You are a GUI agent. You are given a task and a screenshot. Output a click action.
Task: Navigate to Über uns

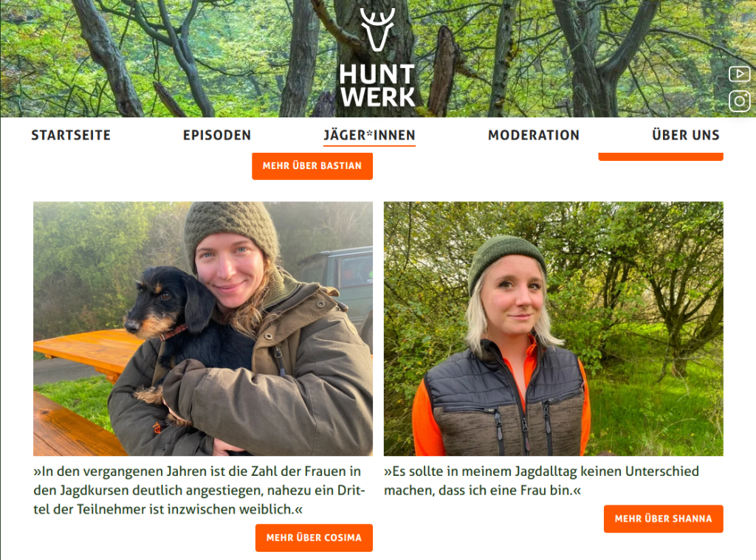click(686, 135)
